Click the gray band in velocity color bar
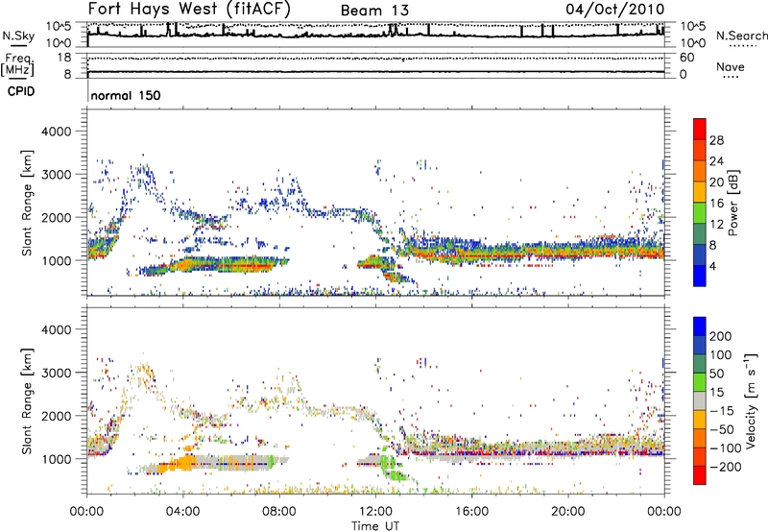The height and width of the screenshot is (532, 768). coord(700,400)
